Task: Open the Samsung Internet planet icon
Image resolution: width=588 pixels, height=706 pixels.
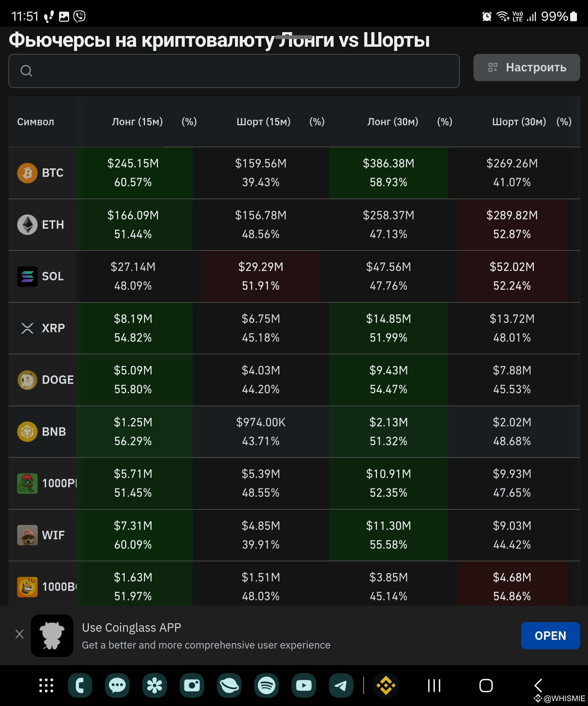Action: click(x=229, y=685)
